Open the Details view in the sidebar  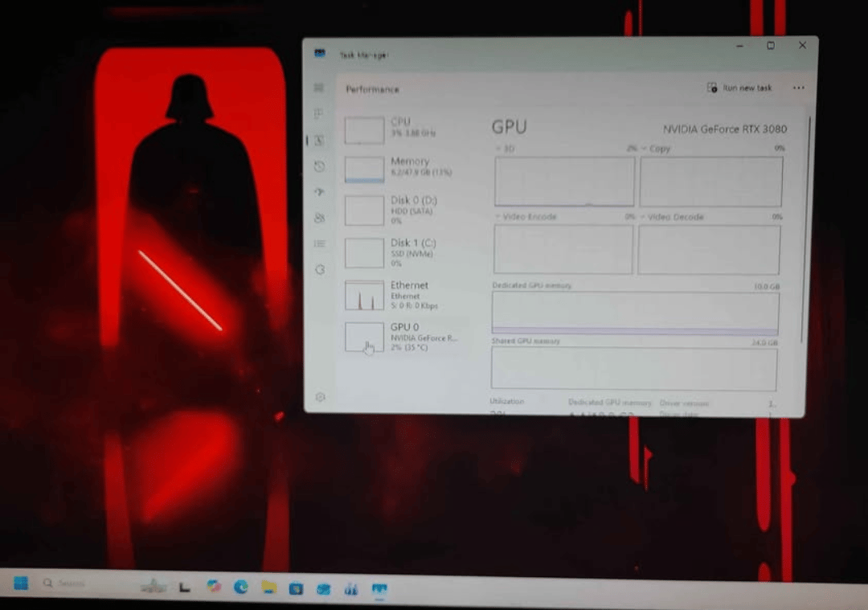320,244
